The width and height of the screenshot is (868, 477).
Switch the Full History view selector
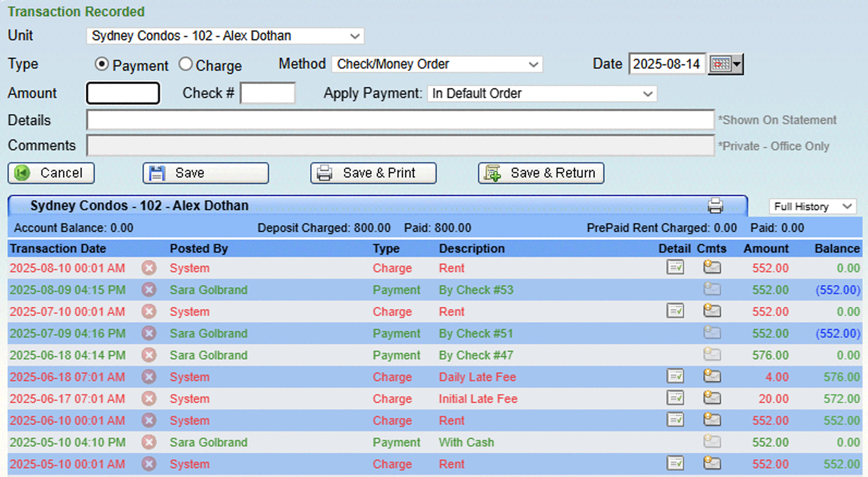(812, 206)
